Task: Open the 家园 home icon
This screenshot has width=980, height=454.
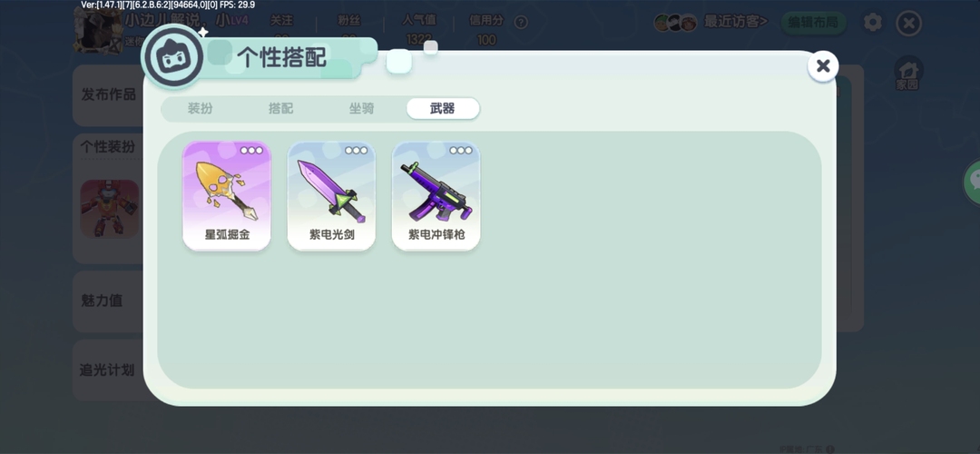Action: pyautogui.click(x=907, y=74)
